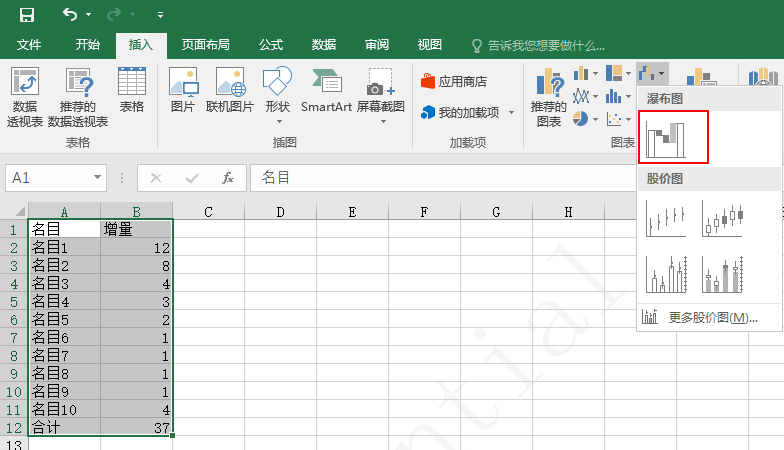This screenshot has height=450, width=784.
Task: Click the Save icon in quick access toolbar
Action: click(26, 14)
